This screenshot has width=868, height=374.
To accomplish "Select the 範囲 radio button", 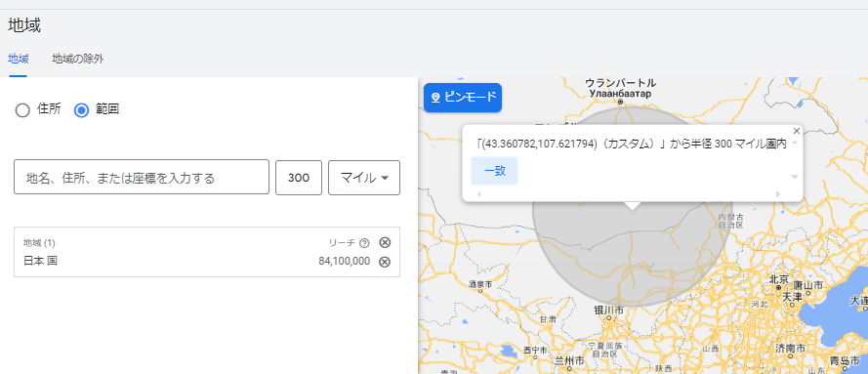I will (x=81, y=110).
